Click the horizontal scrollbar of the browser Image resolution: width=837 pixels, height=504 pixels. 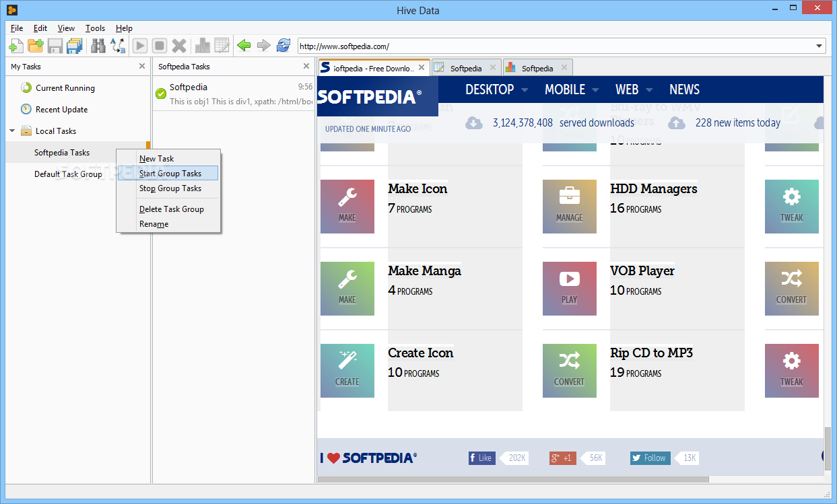[513, 480]
